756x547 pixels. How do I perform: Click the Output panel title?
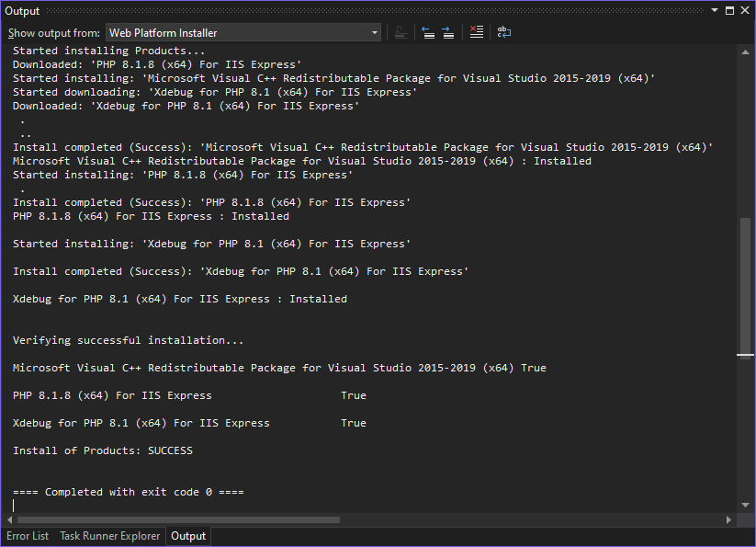[22, 11]
